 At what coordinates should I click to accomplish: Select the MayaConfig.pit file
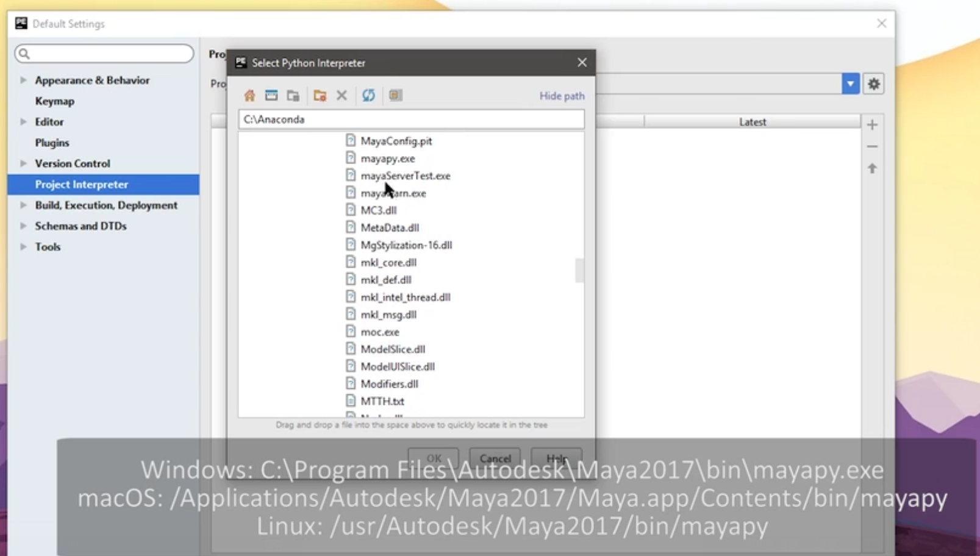(396, 141)
